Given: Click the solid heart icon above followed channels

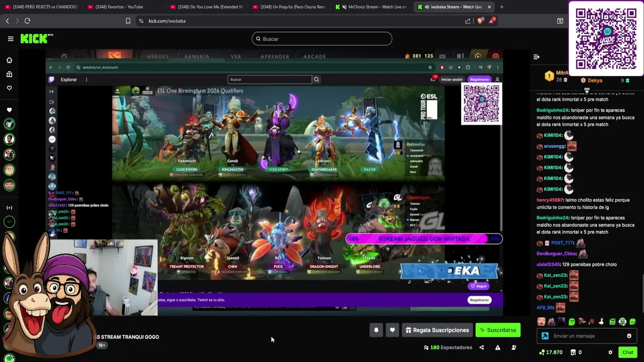Looking at the screenshot, I should (x=9, y=110).
